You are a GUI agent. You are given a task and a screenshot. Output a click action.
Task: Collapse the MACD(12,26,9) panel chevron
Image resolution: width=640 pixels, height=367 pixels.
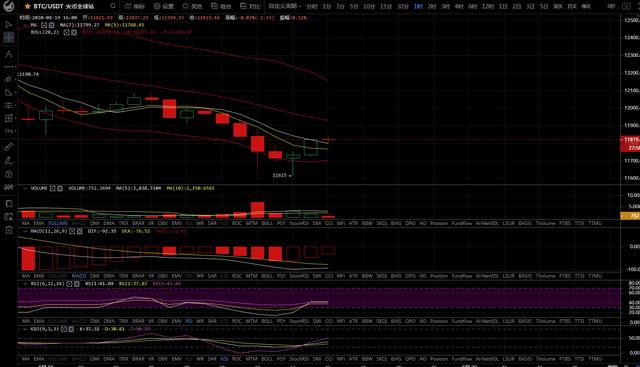[x=25, y=231]
